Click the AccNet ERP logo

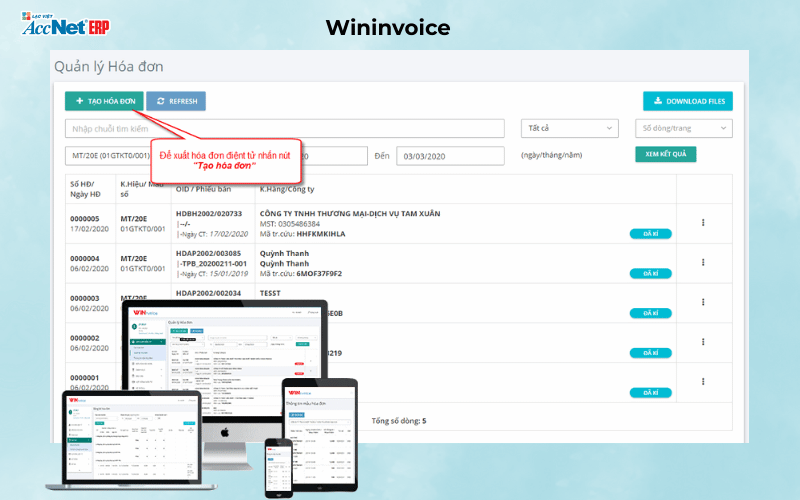pos(65,24)
